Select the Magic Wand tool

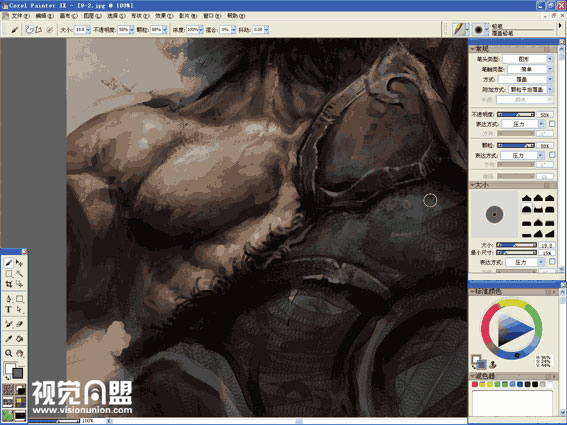click(x=20, y=274)
